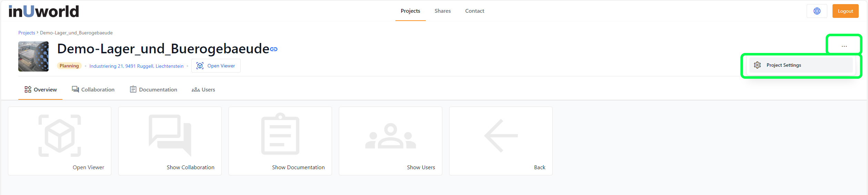Viewport: 868px width, 195px height.
Task: Click the project thumbnail image
Action: point(33,56)
